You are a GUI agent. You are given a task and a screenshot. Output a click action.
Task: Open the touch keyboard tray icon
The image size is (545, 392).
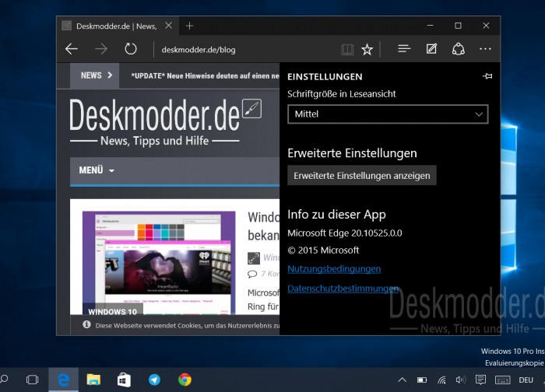click(x=503, y=380)
